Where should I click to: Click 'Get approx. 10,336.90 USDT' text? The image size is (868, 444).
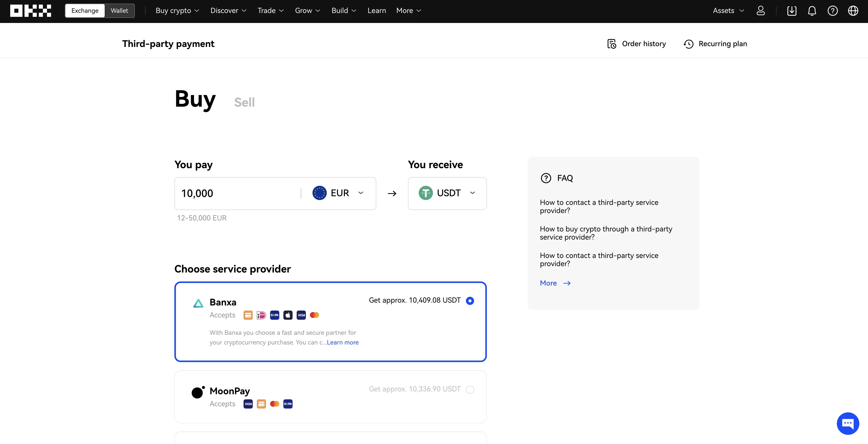[414, 389]
